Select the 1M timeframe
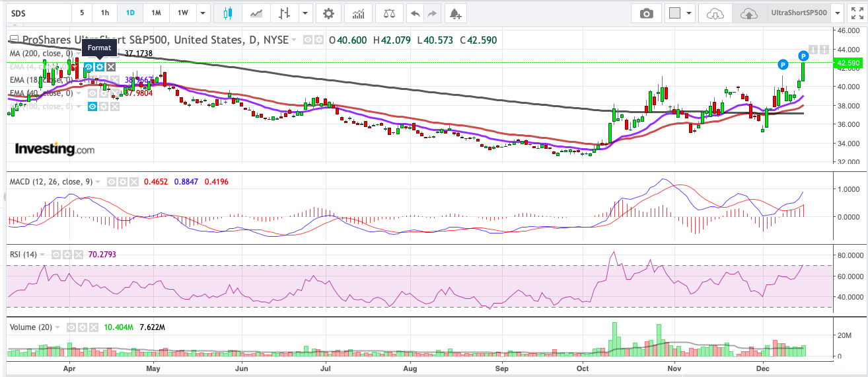The image size is (868, 377). click(156, 13)
